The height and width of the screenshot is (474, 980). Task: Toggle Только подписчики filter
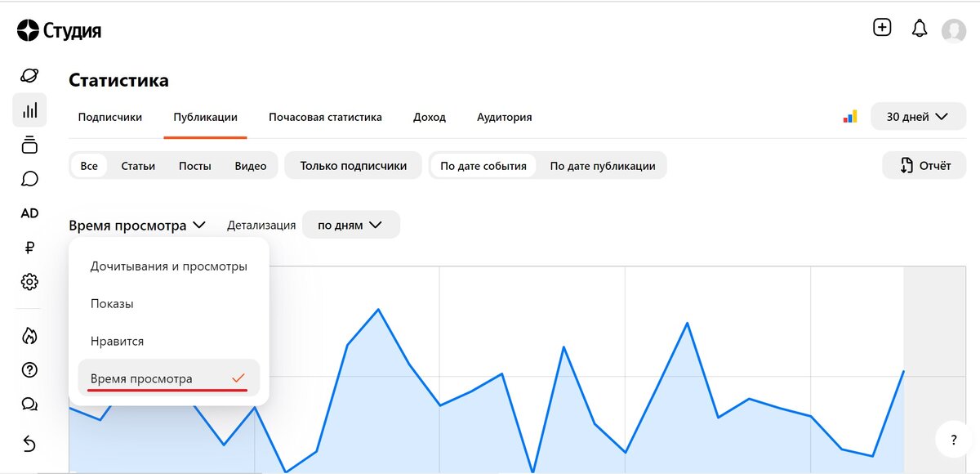click(354, 165)
